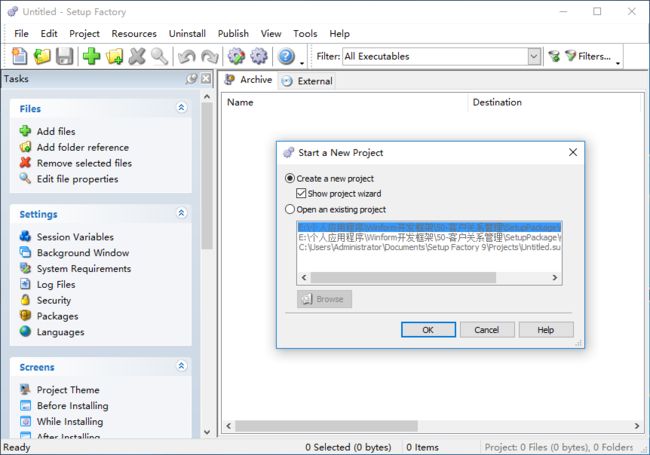Click the magnifier File Properties toolbar icon
650x455 pixels.
(159, 56)
